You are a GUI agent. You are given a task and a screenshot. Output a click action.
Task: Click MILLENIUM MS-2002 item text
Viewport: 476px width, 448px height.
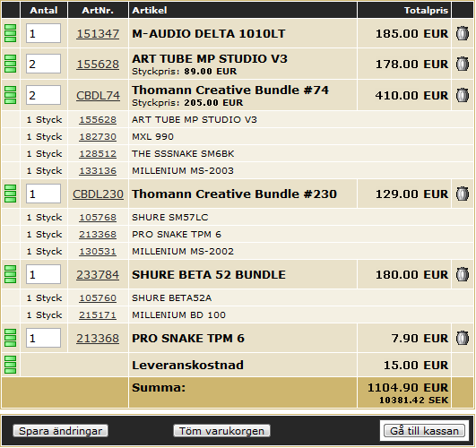point(183,251)
